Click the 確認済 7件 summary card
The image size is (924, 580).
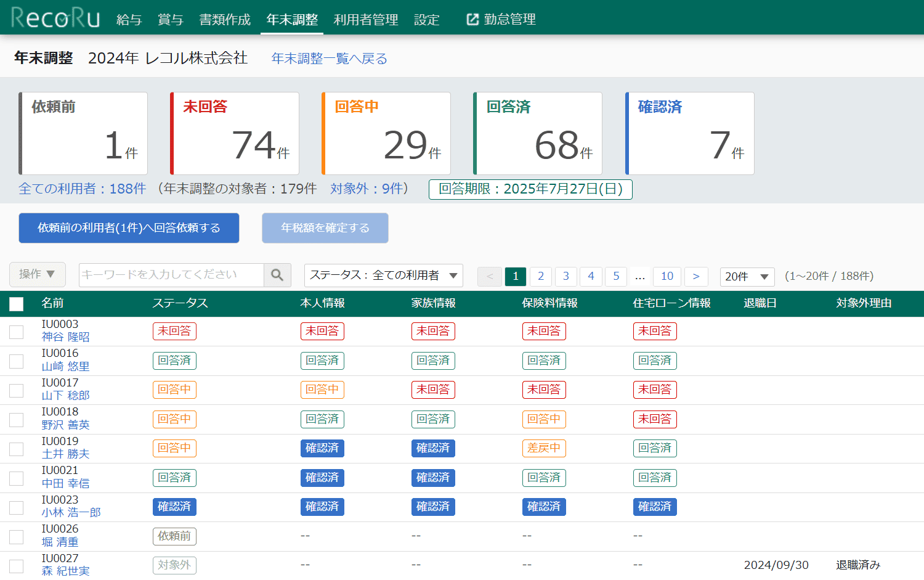pos(690,133)
